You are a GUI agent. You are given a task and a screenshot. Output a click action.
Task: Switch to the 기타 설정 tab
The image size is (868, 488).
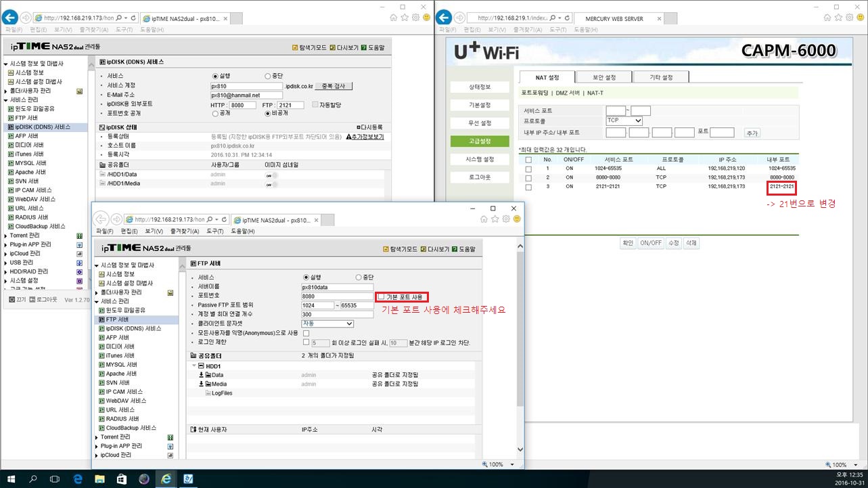[x=661, y=77]
